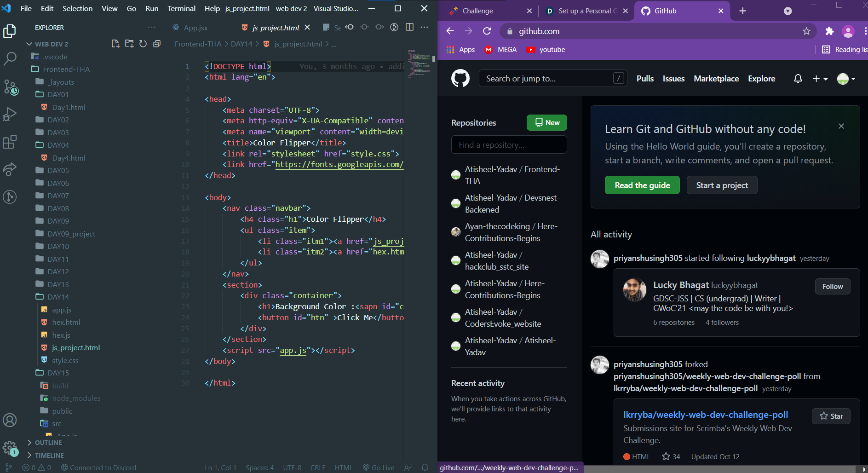This screenshot has height=473, width=868.
Task: Star lkrryba/weekly-web-dev-challenge-poll repo
Action: coord(831,416)
